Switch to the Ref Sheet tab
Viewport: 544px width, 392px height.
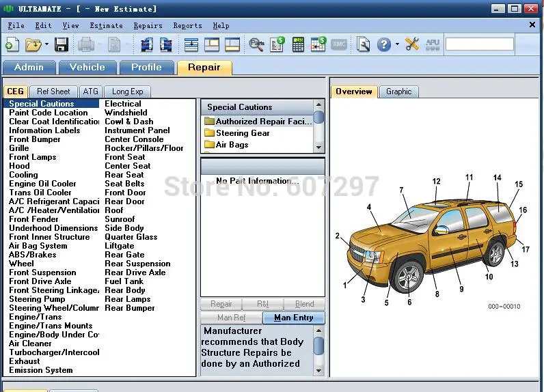(53, 92)
